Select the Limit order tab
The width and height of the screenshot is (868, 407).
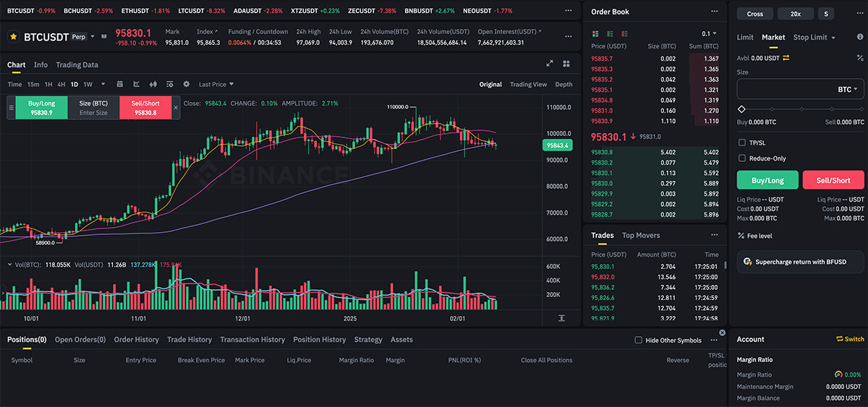coord(745,38)
